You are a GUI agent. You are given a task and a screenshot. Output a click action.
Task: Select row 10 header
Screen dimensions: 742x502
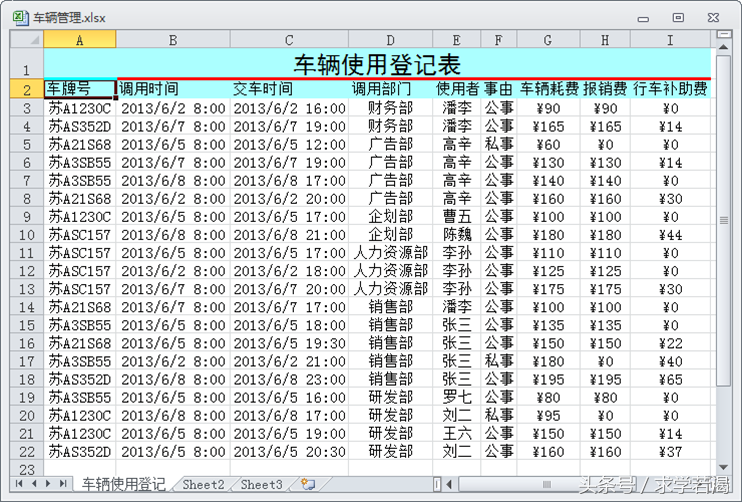click(27, 235)
